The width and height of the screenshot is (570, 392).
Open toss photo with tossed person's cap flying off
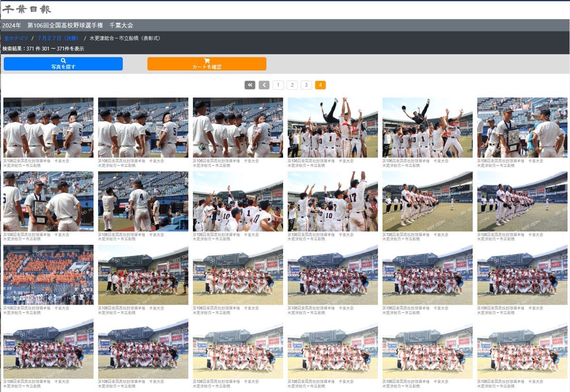point(427,128)
